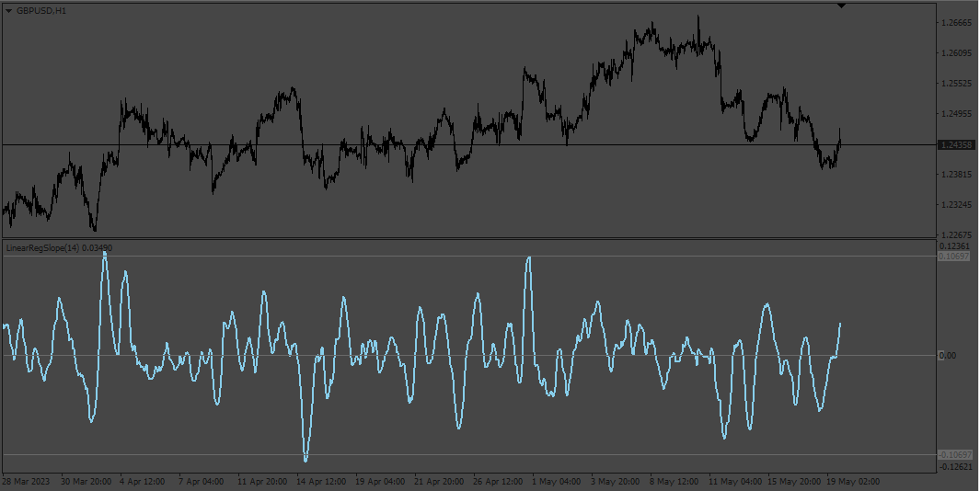Click the chart shift triangle marker at top
Image resolution: width=980 pixels, height=491 pixels.
[x=841, y=6]
